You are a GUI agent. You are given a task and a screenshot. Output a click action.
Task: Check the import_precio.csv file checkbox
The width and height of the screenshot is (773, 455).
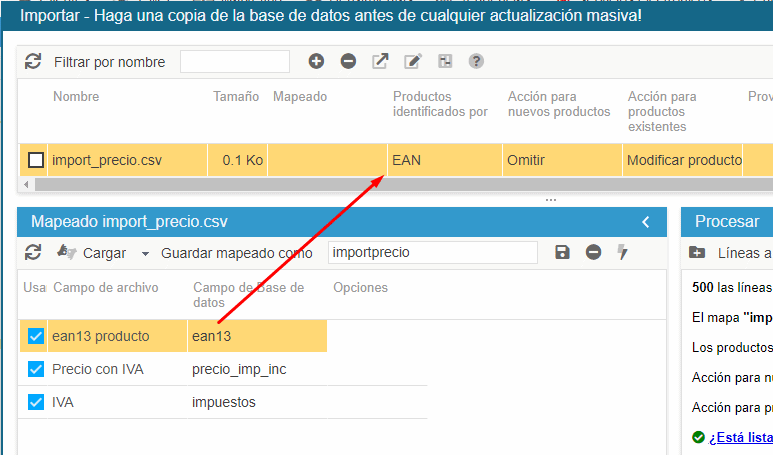pyautogui.click(x=36, y=160)
